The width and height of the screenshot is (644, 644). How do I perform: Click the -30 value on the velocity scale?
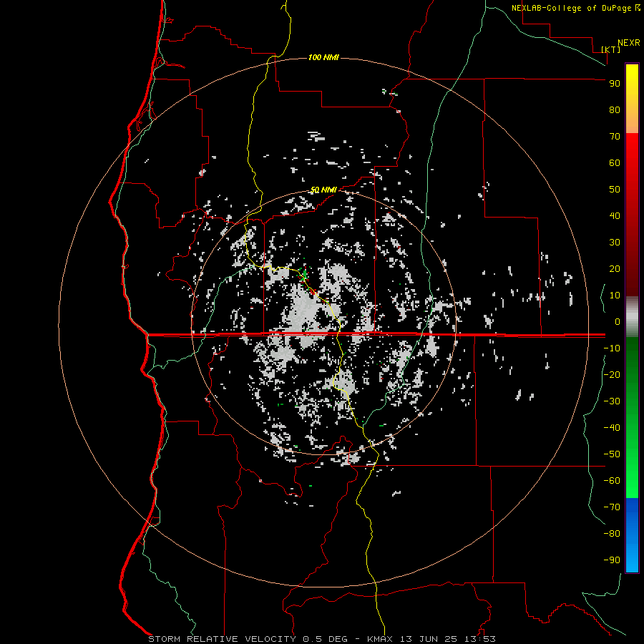612,401
